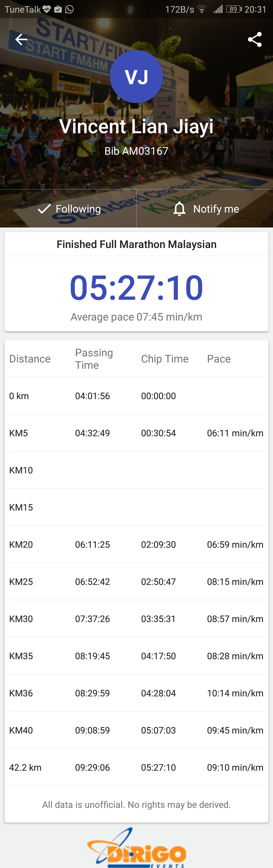Viewport: 273px width, 868px height.
Task: Toggle the Following button off
Action: [x=68, y=209]
